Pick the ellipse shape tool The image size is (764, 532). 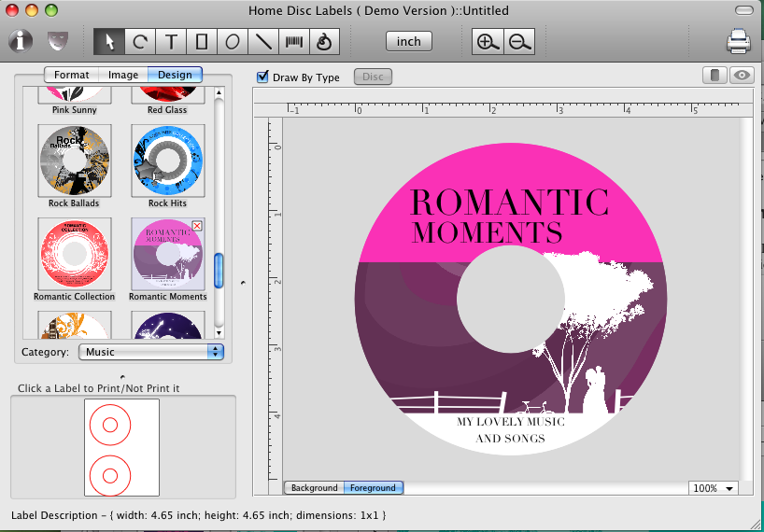pyautogui.click(x=232, y=42)
